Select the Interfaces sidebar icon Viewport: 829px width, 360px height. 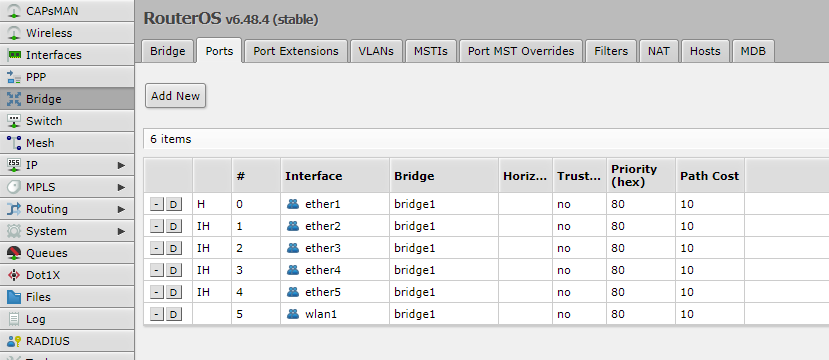tap(14, 55)
